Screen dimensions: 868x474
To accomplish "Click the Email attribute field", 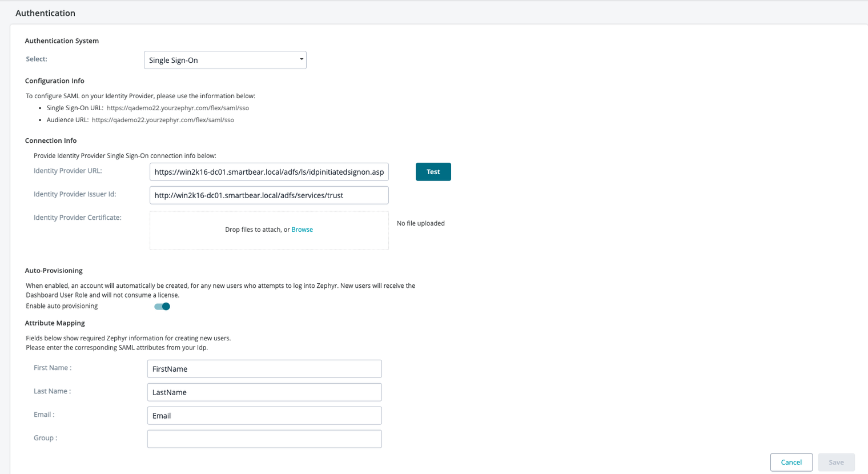I will (264, 415).
